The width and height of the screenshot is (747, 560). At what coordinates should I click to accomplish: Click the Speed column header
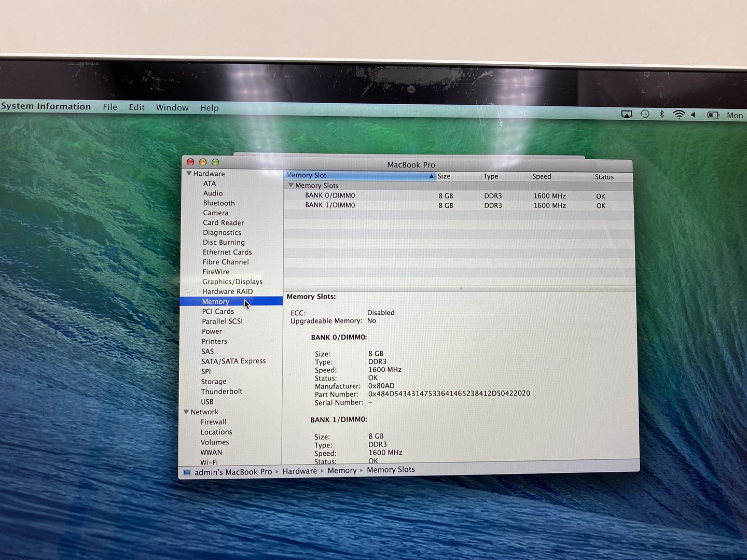(562, 177)
